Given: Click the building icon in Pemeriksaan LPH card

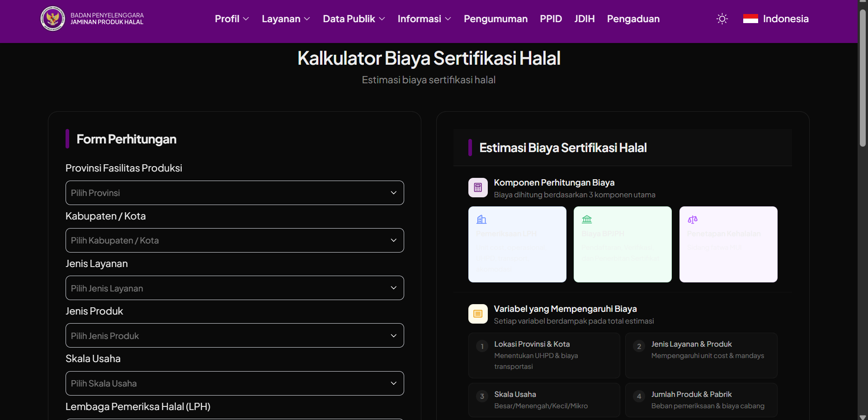Looking at the screenshot, I should pos(481,220).
